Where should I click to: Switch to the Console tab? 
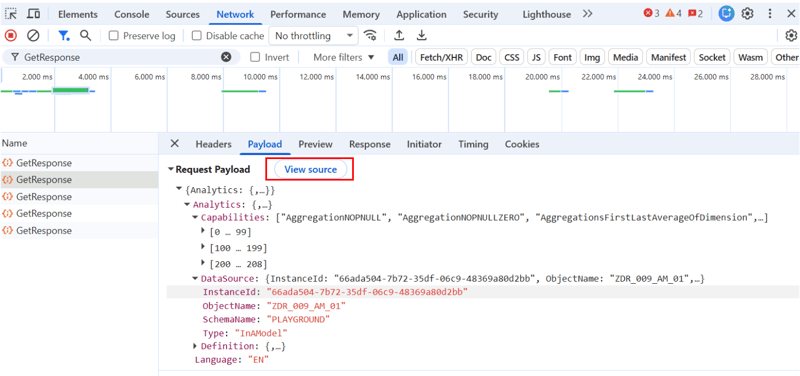pyautogui.click(x=132, y=14)
